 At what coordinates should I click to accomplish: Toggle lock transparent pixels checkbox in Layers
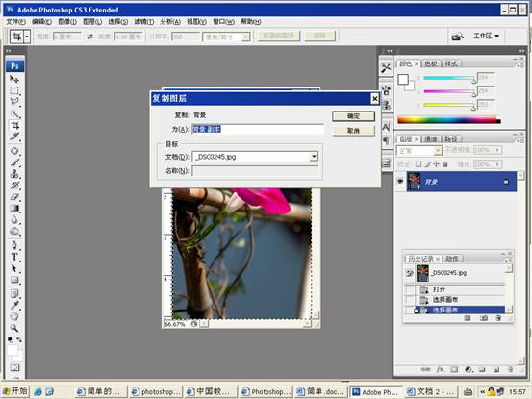click(x=418, y=164)
